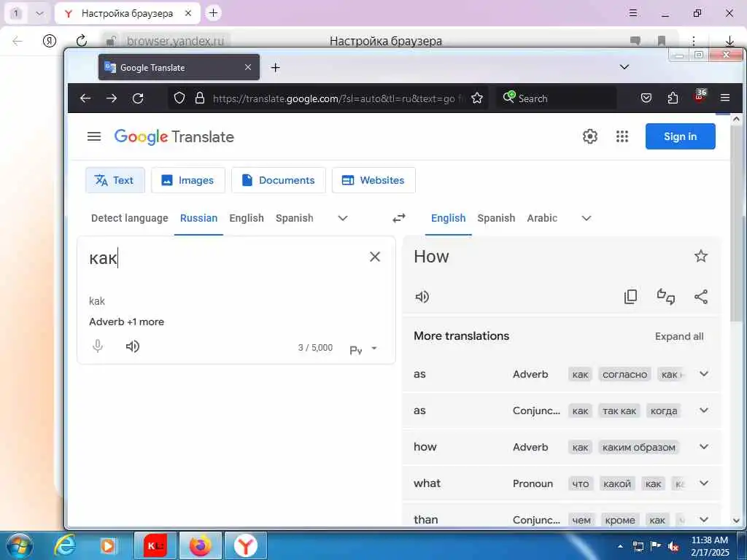Launch Internet Explorer from taskbar
747x560 pixels.
(64, 545)
